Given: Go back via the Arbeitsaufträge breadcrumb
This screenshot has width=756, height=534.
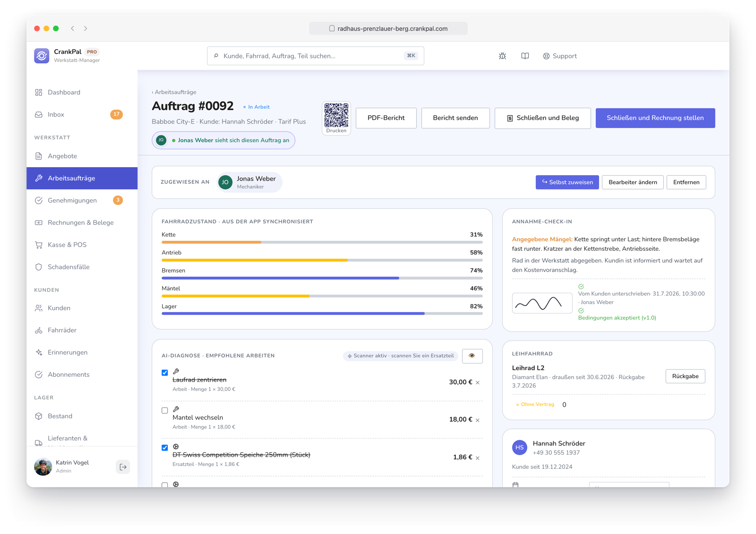Looking at the screenshot, I should coord(174,92).
